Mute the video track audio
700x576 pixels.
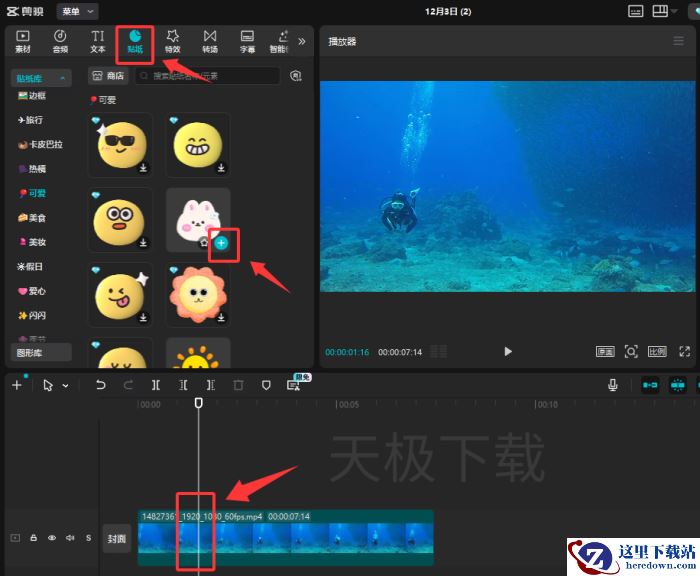point(70,538)
